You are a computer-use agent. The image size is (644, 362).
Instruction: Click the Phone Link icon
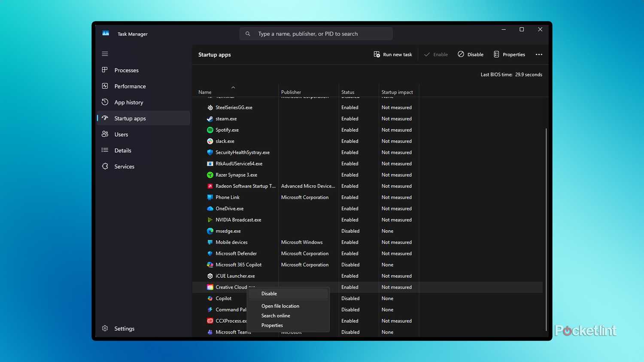tap(210, 197)
